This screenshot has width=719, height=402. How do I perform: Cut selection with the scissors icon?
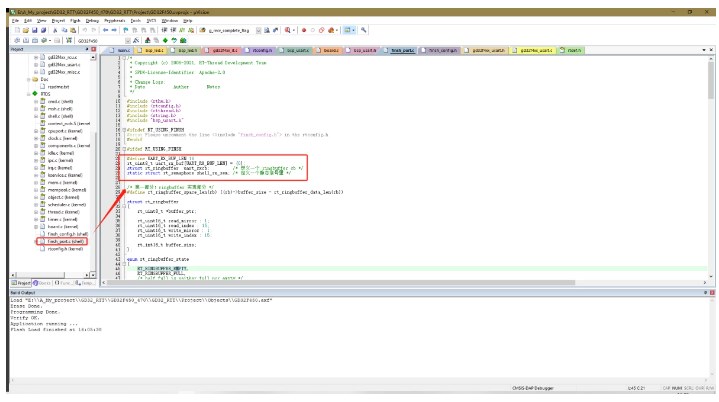pos(55,30)
